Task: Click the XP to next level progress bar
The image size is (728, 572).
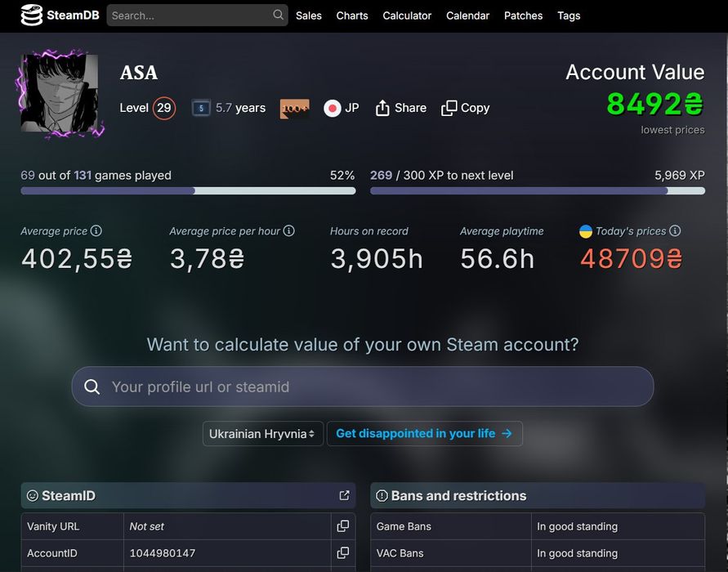Action: click(x=538, y=191)
